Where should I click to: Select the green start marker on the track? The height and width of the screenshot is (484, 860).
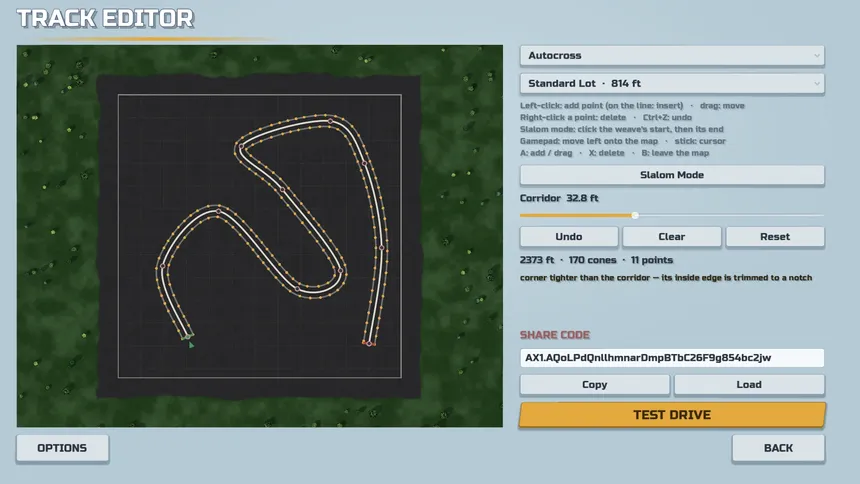pyautogui.click(x=188, y=337)
